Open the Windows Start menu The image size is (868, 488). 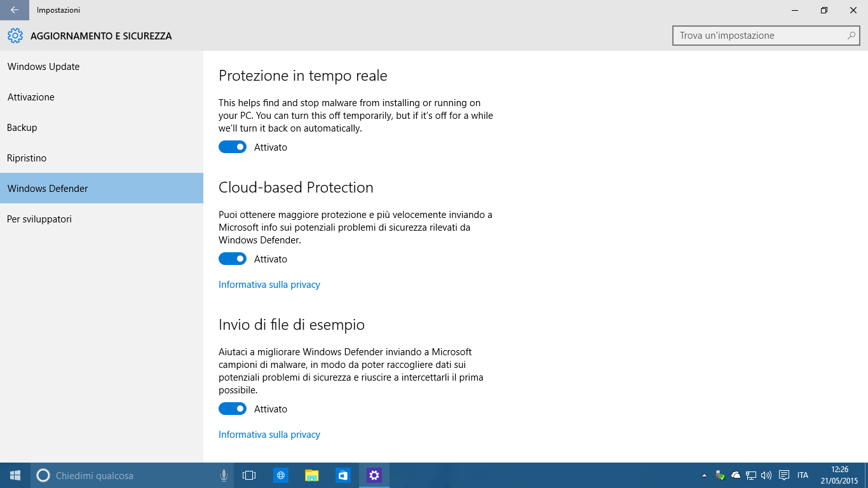(15, 475)
